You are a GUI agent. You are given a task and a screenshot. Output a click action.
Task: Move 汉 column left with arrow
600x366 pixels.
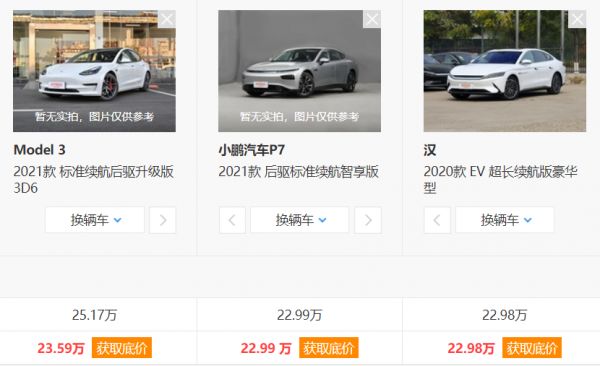[437, 220]
